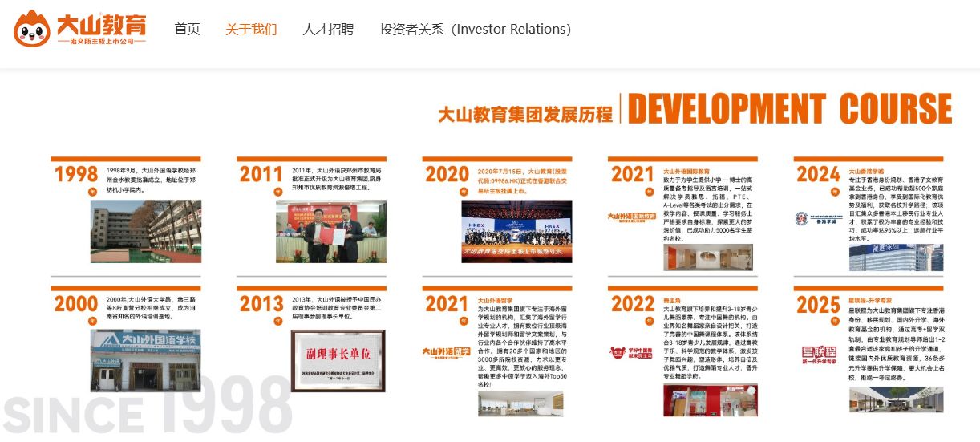
Task: Select the 关于我们 navigation item
Action: coord(251,30)
